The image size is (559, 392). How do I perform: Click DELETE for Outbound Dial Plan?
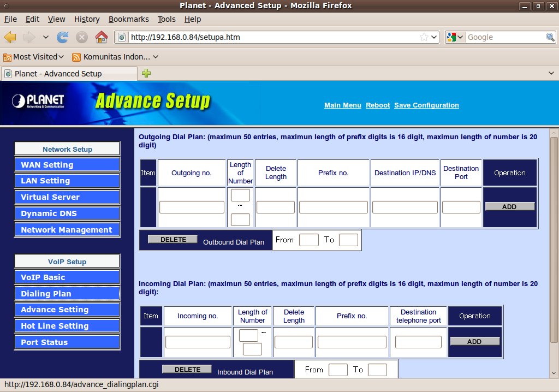pos(173,239)
